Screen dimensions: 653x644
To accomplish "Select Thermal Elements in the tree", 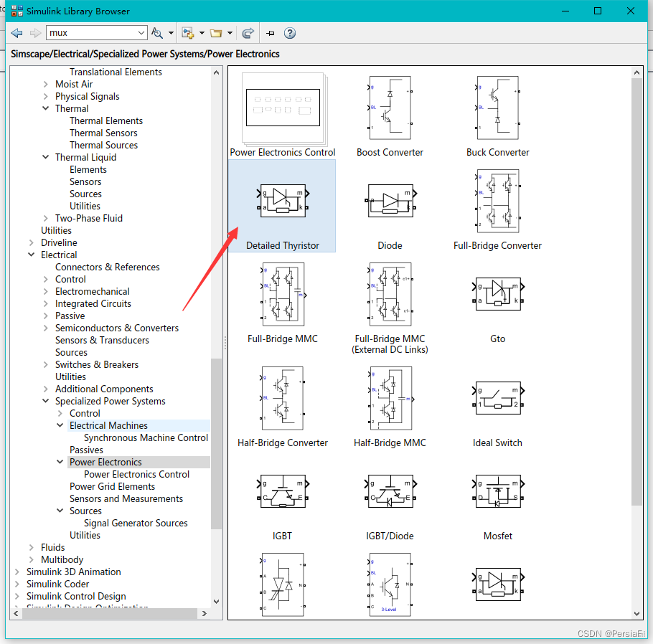I will coord(106,120).
